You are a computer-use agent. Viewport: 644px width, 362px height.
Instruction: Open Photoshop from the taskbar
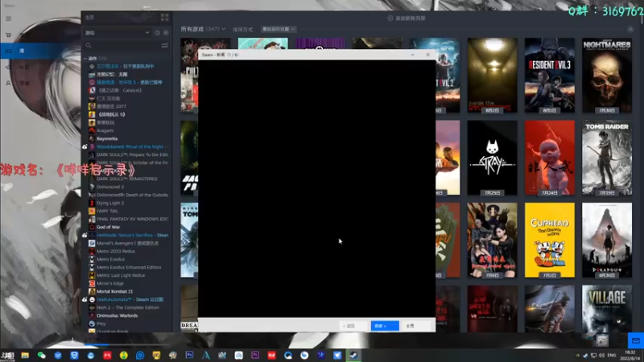(189, 355)
